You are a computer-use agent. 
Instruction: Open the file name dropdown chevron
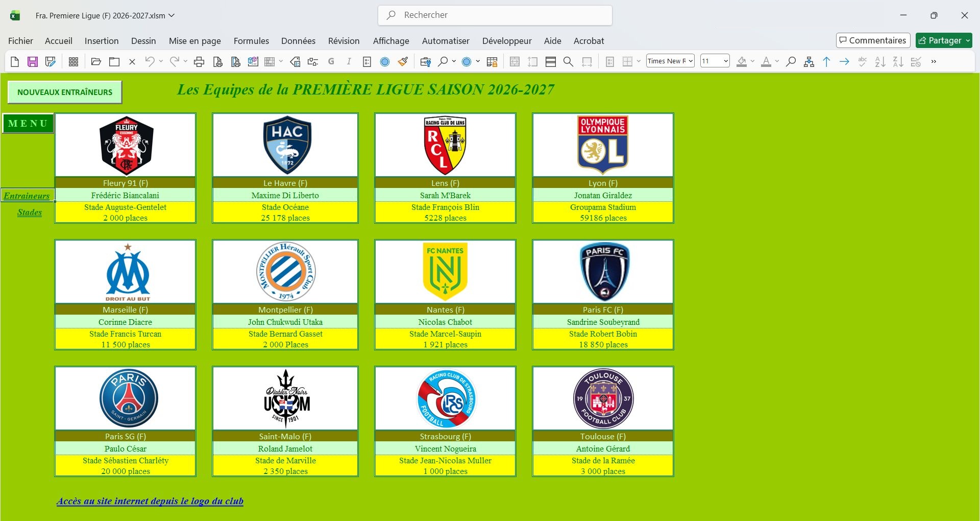point(171,16)
